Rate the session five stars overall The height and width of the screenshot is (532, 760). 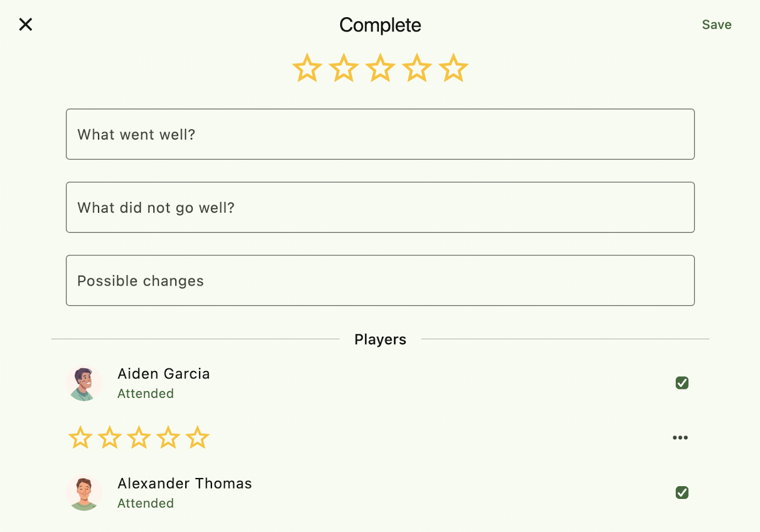[454, 68]
